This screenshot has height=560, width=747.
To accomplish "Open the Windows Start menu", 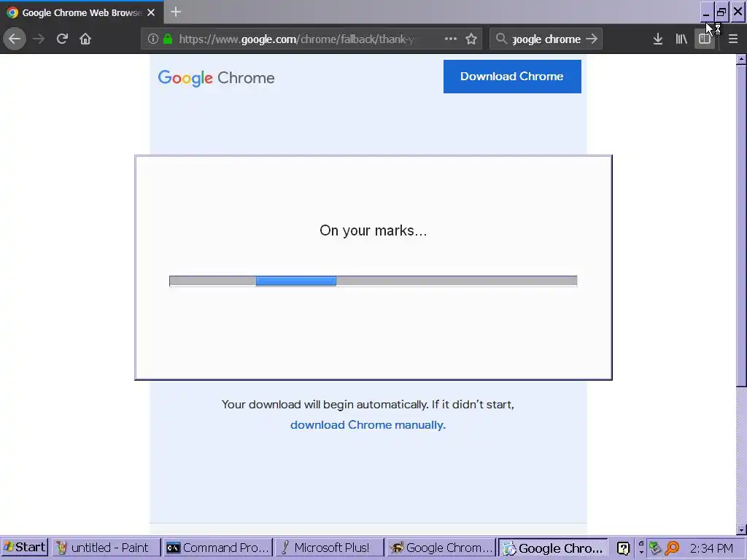I will pyautogui.click(x=25, y=547).
